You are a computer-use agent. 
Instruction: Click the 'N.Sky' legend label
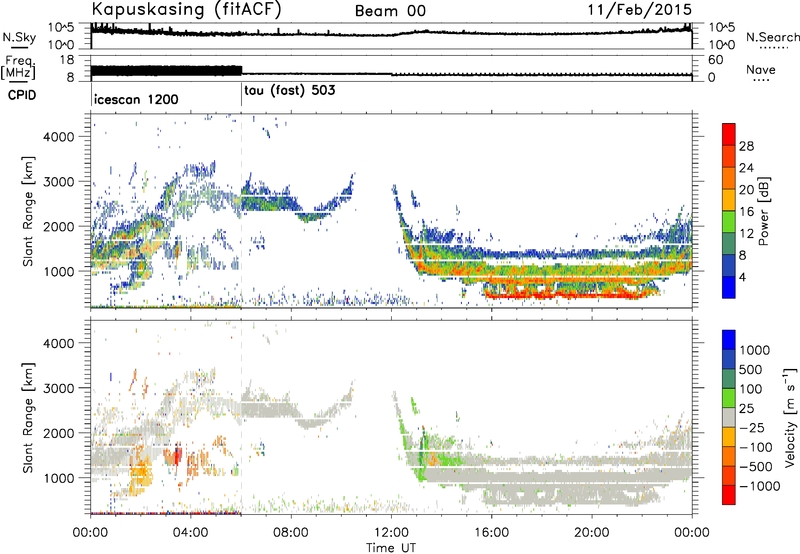19,37
